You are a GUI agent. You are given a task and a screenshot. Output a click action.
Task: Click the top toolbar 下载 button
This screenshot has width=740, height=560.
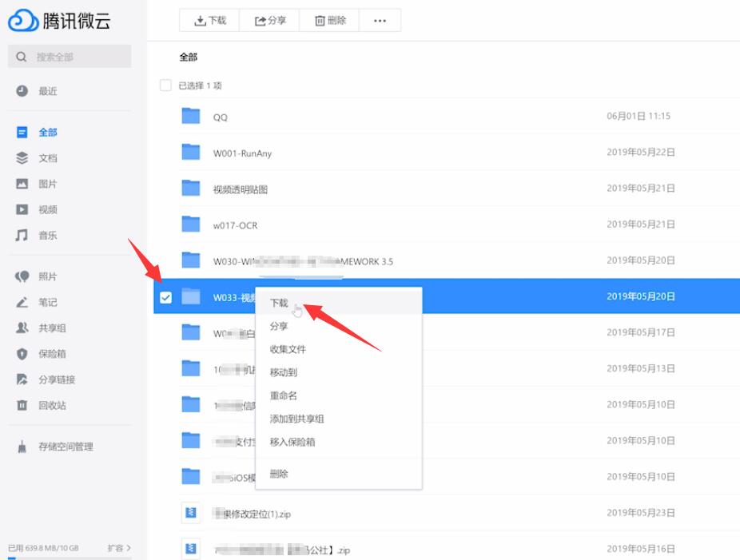coord(209,20)
